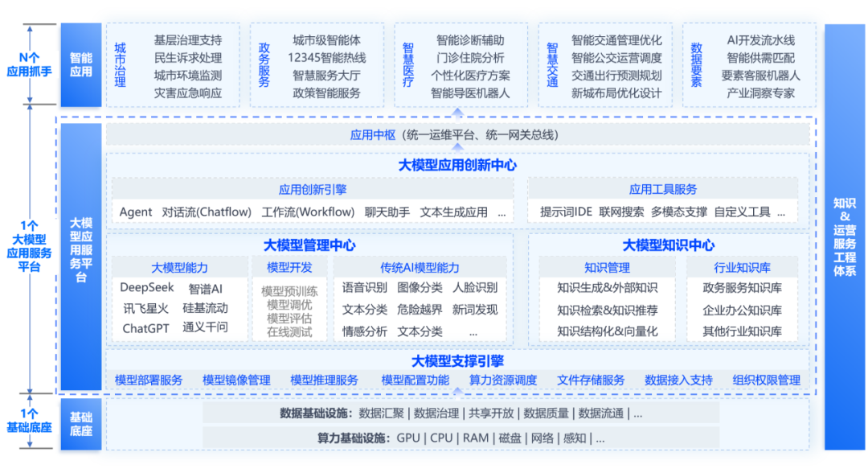Open 模型部署服务 in support engine
Image resolution: width=868 pixels, height=473 pixels.
coord(149,380)
